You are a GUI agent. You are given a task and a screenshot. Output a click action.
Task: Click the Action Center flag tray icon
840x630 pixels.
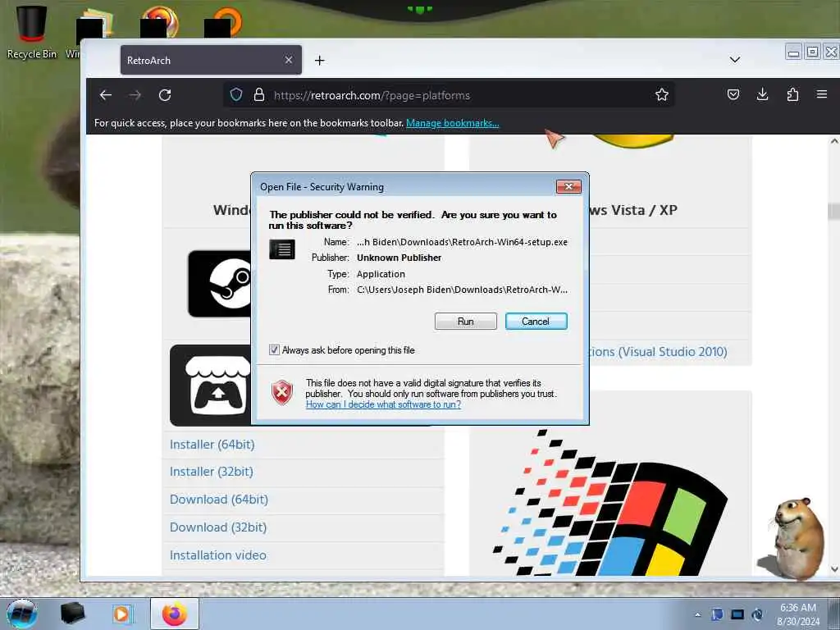[717, 614]
